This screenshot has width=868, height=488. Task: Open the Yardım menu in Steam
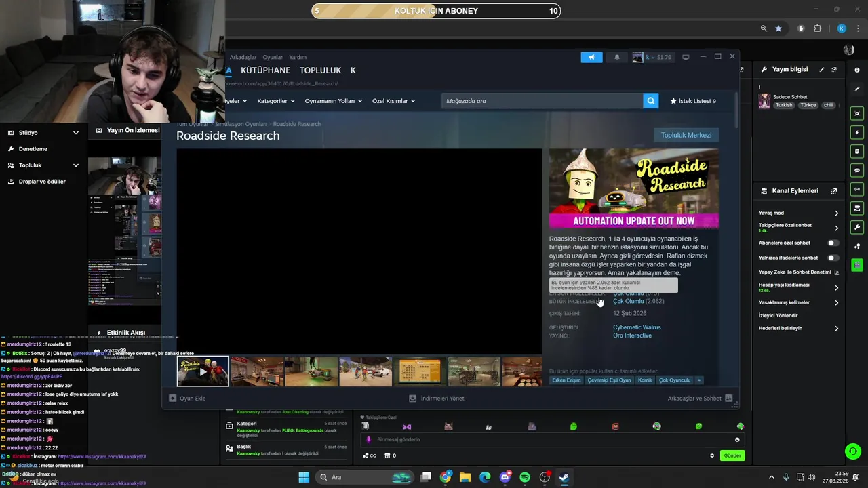(x=298, y=57)
